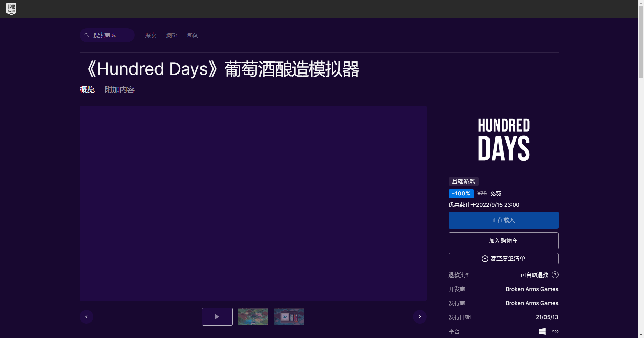Click the search magnifier icon
This screenshot has width=644, height=338.
87,35
